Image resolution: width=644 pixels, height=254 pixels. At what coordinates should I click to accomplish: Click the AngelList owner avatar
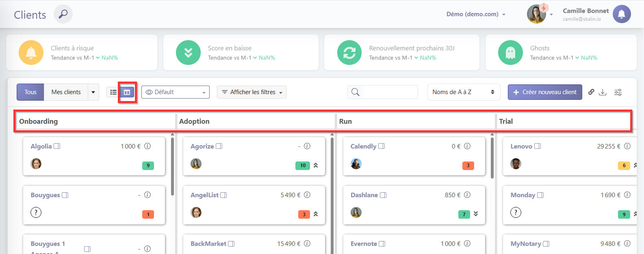196,212
